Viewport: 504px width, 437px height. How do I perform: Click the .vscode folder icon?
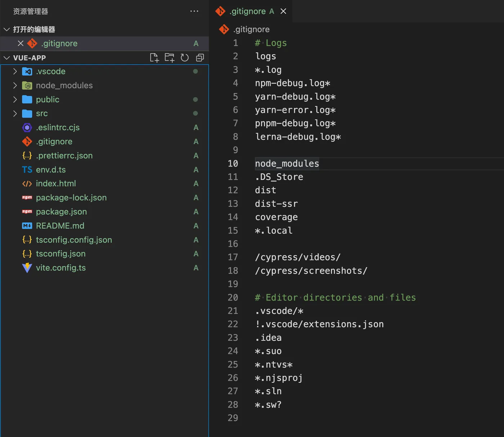click(x=27, y=71)
